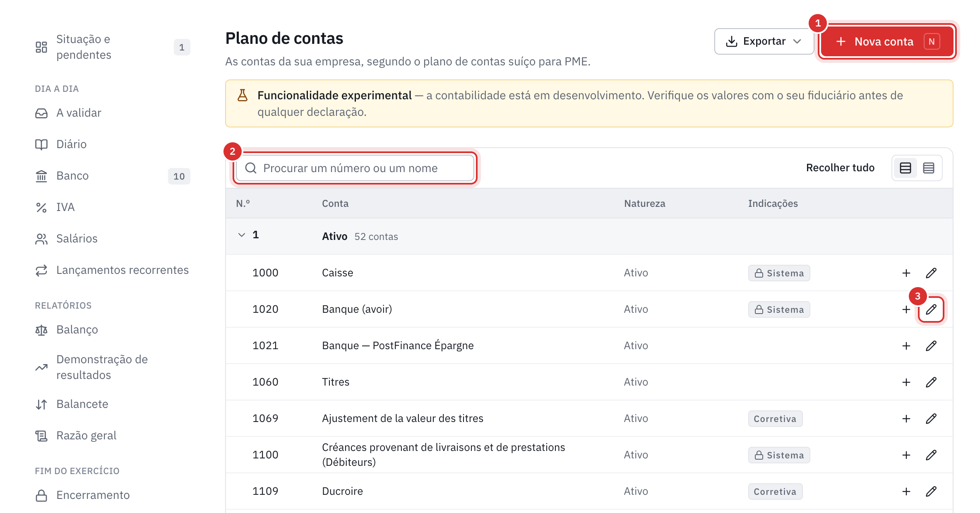The width and height of the screenshot is (980, 513).
Task: Add a sub-account under 1020 Banque (avoir)
Action: pyautogui.click(x=906, y=309)
